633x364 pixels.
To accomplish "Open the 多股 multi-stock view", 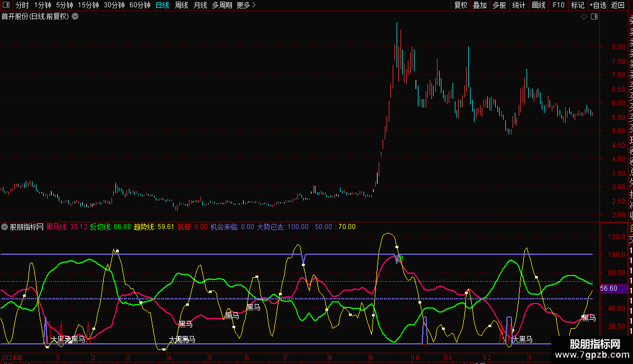I will pos(499,5).
